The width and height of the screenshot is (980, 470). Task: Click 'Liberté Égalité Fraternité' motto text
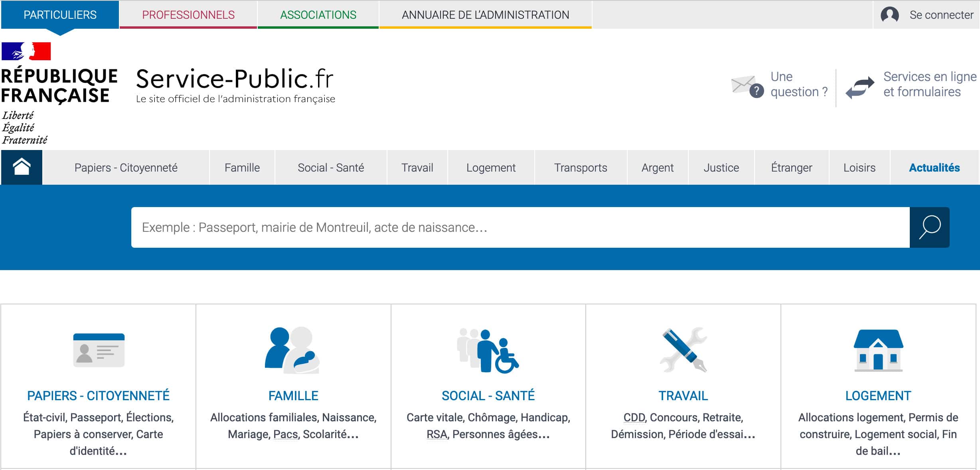(24, 128)
